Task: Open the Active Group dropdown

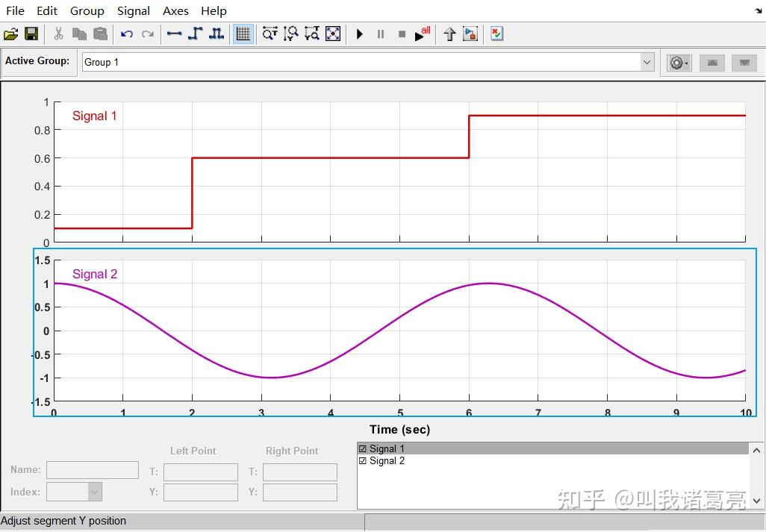Action: 647,62
